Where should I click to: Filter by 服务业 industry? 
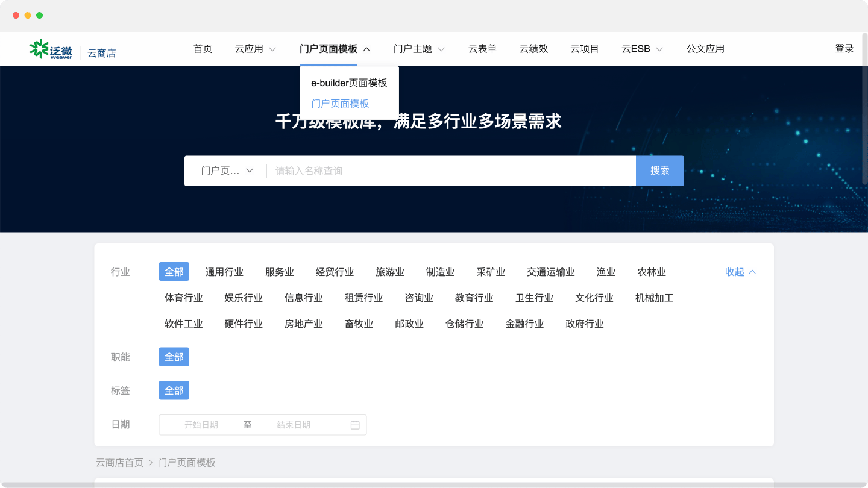[x=280, y=272]
